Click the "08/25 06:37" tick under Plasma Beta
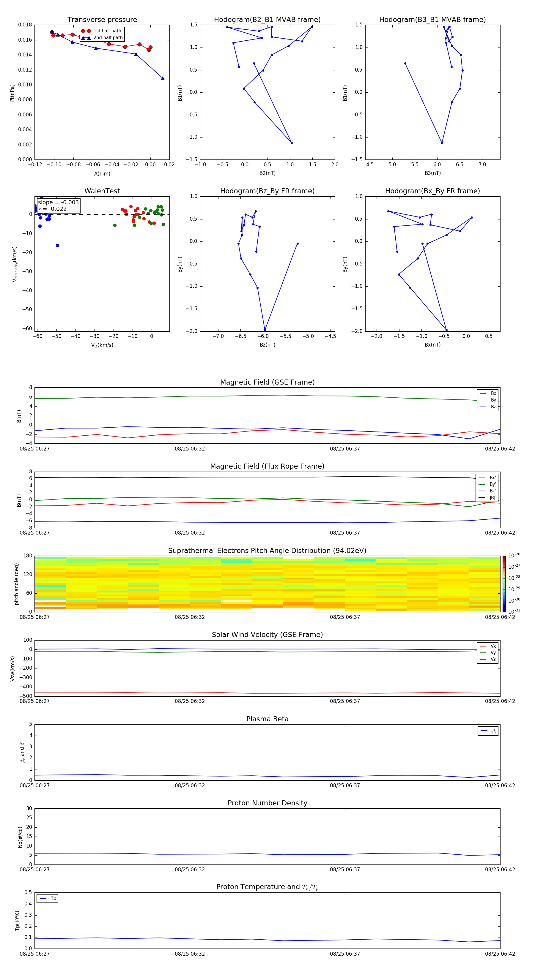535x980 pixels. coord(345,785)
